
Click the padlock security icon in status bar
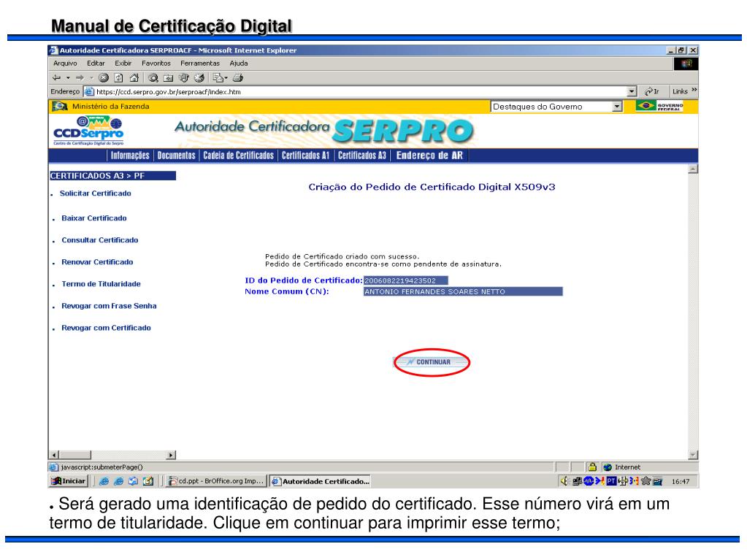coord(592,467)
